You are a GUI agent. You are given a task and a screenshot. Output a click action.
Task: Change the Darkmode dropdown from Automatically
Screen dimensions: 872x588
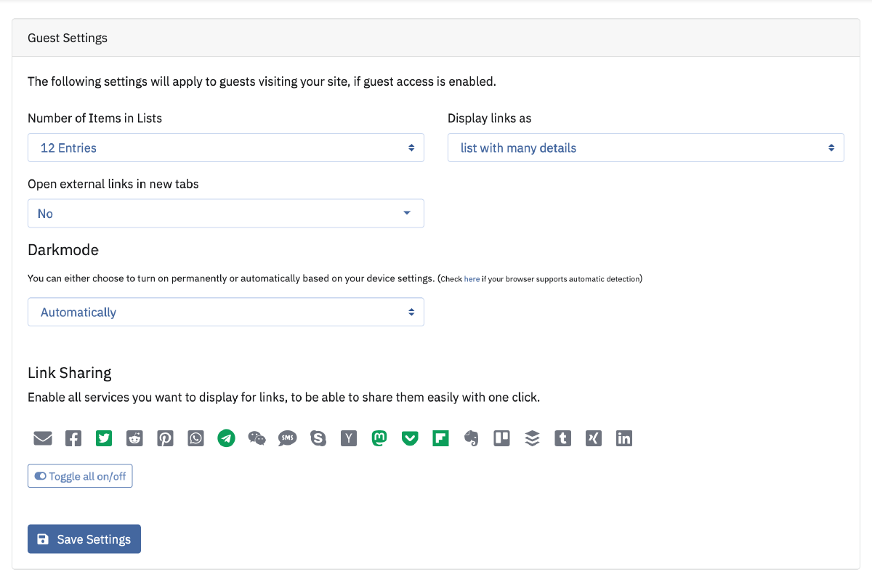tap(225, 312)
